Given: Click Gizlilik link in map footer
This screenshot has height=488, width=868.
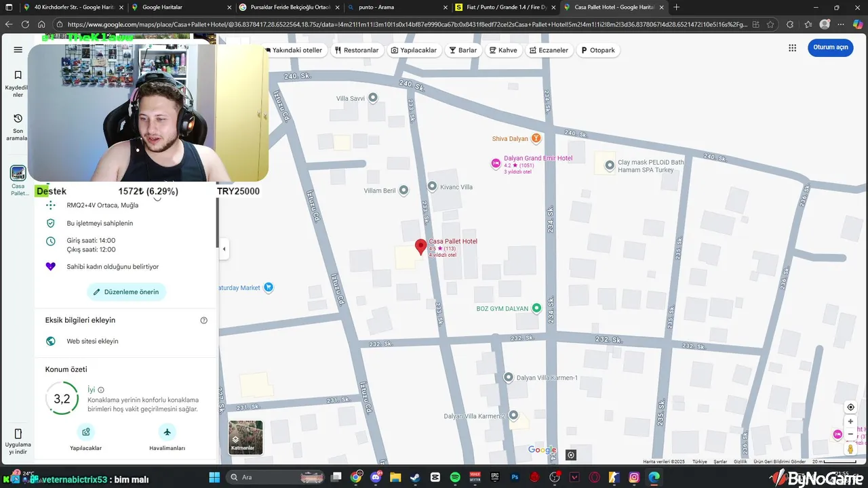Looking at the screenshot, I should tap(741, 462).
